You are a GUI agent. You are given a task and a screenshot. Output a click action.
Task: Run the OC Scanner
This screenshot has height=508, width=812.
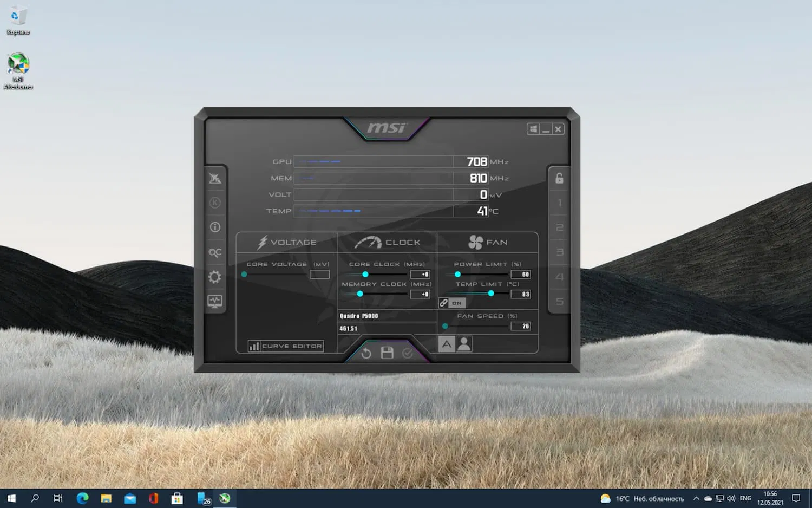tap(215, 252)
